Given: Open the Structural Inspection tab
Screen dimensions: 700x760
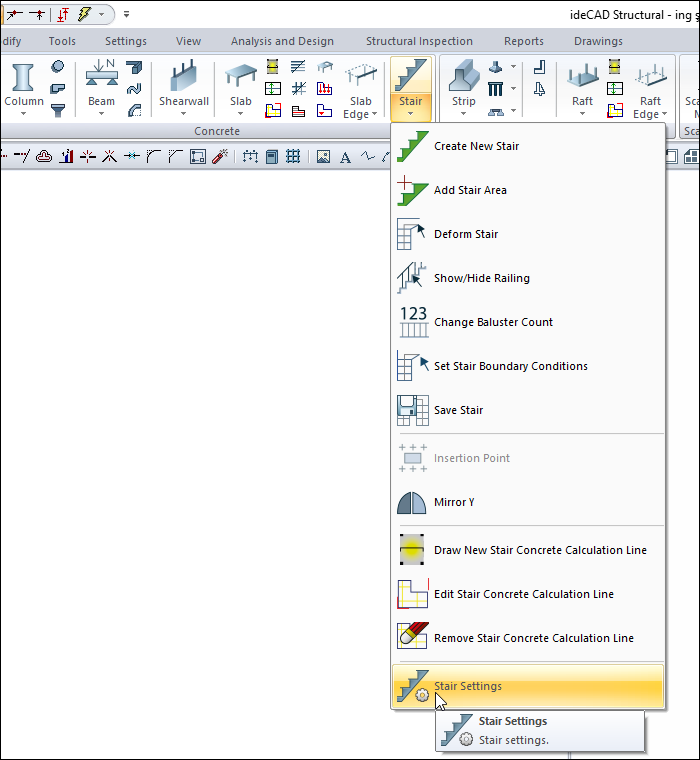Looking at the screenshot, I should pos(419,41).
